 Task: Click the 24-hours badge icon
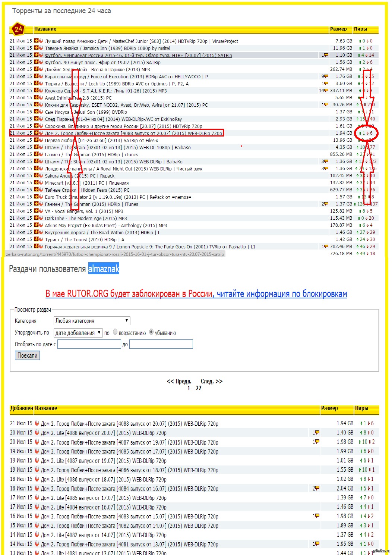click(18, 29)
